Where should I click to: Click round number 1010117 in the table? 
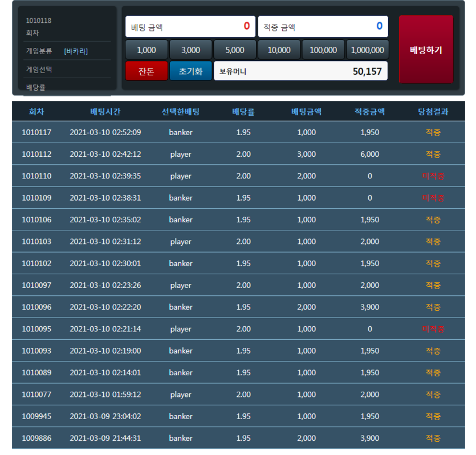(36, 132)
